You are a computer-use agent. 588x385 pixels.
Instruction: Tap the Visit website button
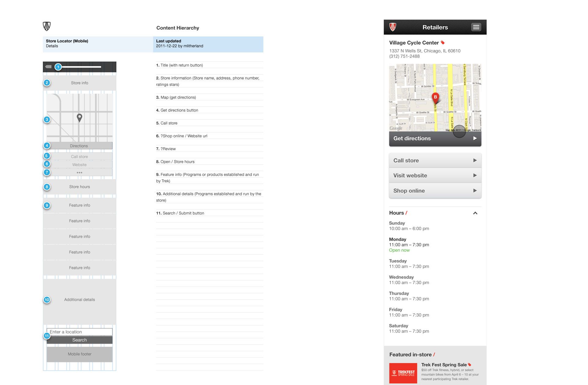click(435, 176)
